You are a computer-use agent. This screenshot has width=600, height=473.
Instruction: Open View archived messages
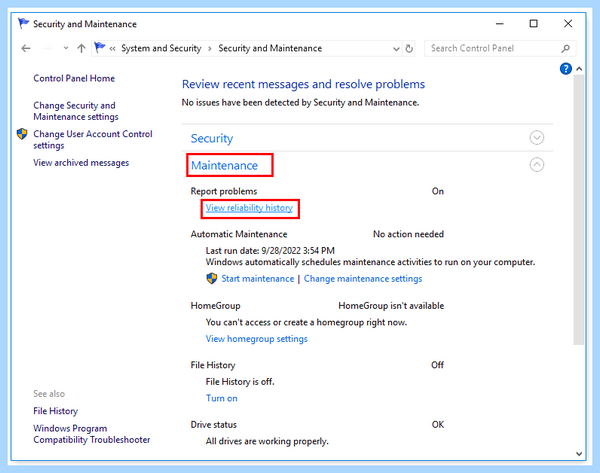point(81,163)
